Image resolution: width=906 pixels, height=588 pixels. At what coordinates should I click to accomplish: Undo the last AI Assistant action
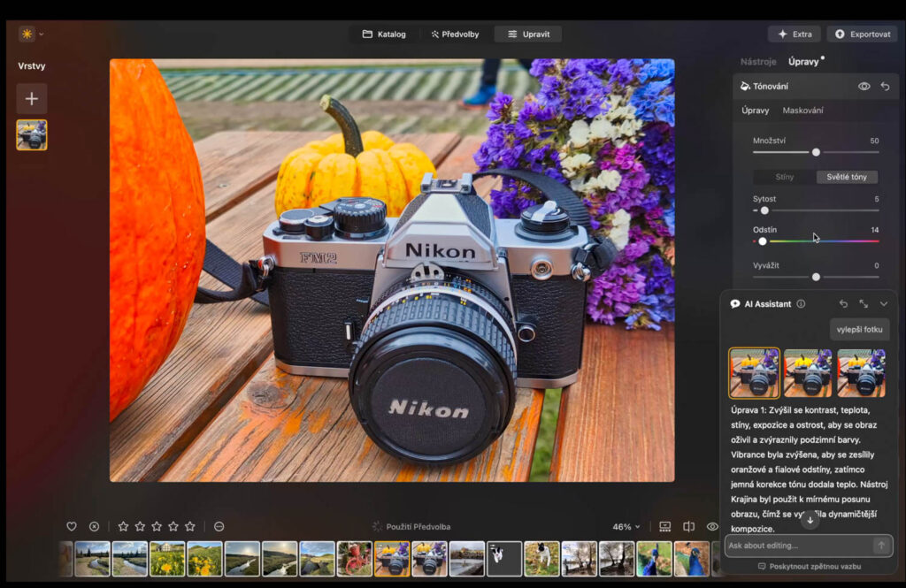[x=843, y=303]
